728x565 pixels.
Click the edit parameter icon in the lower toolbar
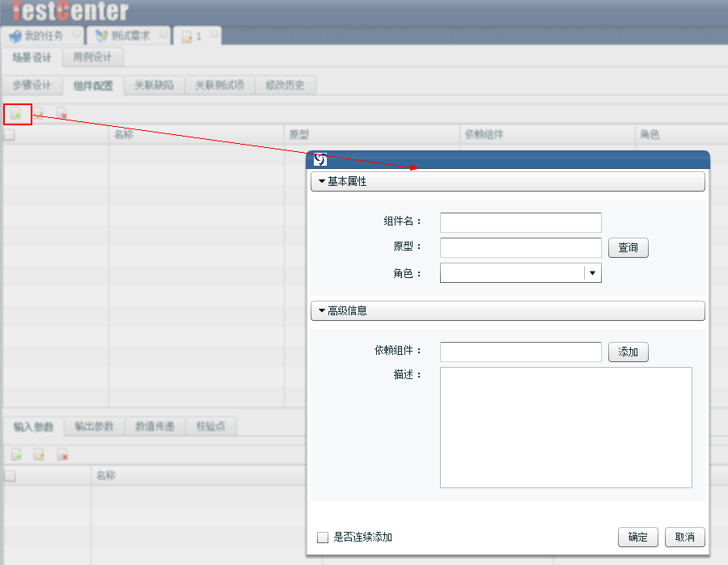[39, 456]
